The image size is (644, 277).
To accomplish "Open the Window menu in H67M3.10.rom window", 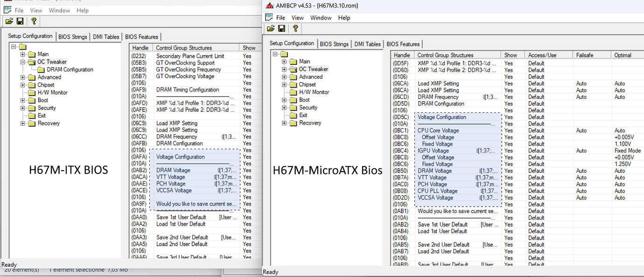I will tap(321, 18).
